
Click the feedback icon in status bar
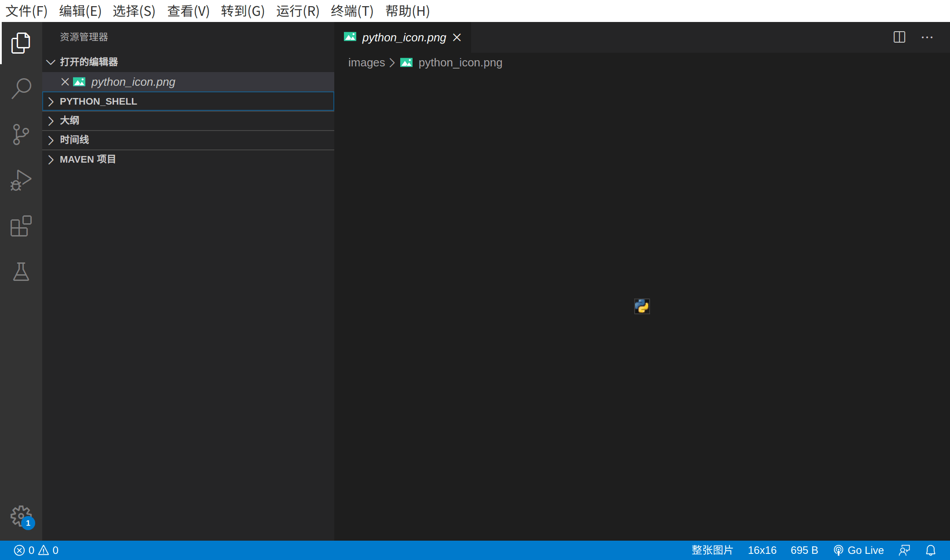click(904, 550)
